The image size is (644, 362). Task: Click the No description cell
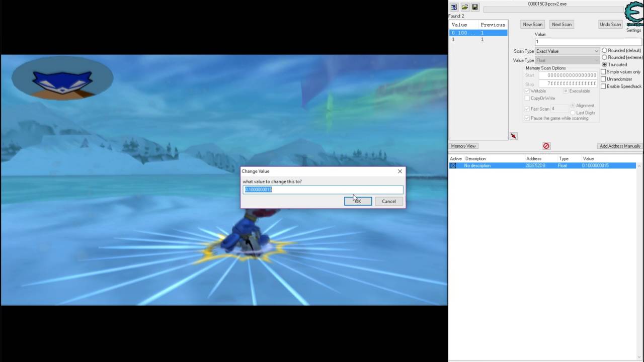click(477, 165)
